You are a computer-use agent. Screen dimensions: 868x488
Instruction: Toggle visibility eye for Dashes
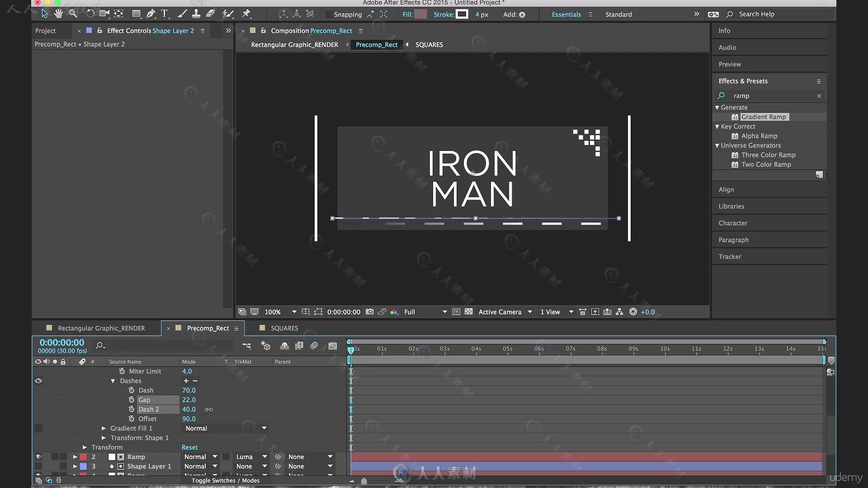click(38, 381)
